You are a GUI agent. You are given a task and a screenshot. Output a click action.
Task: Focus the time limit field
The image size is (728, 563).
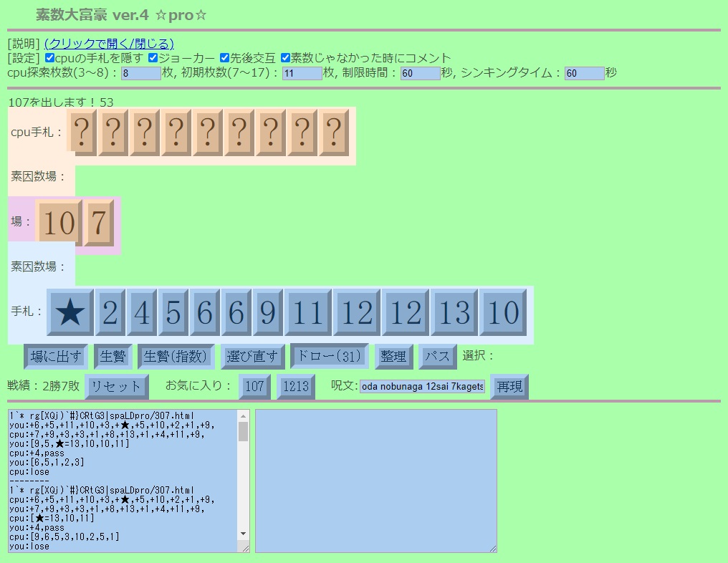click(421, 73)
